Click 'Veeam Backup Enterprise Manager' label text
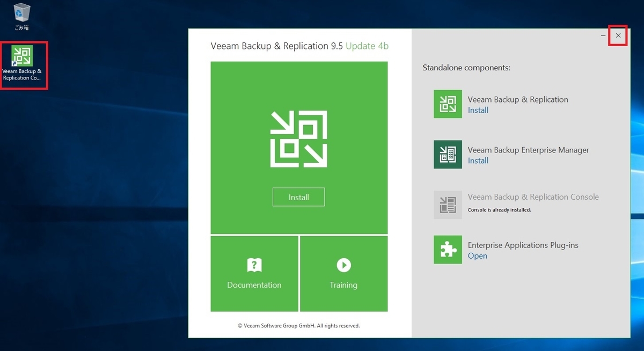 coord(529,150)
